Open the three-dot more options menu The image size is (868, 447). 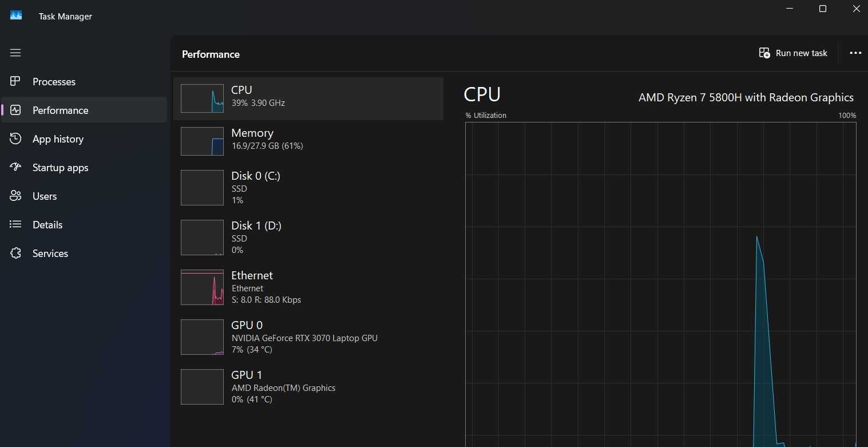(x=855, y=53)
